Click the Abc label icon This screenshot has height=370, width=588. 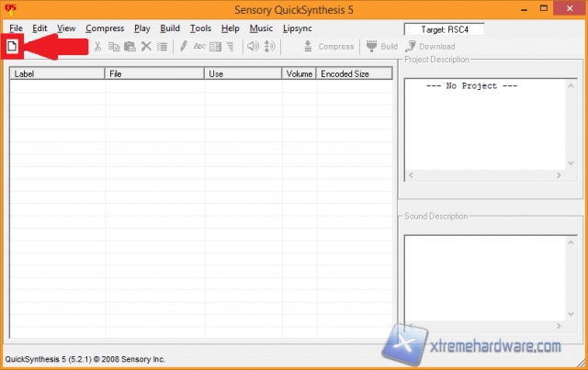point(199,46)
